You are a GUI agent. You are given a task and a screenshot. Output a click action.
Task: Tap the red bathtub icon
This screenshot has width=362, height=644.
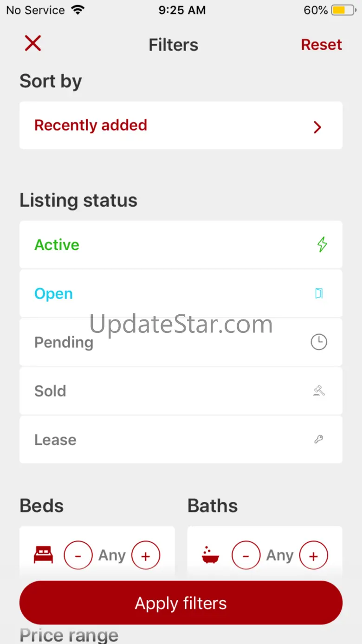211,555
